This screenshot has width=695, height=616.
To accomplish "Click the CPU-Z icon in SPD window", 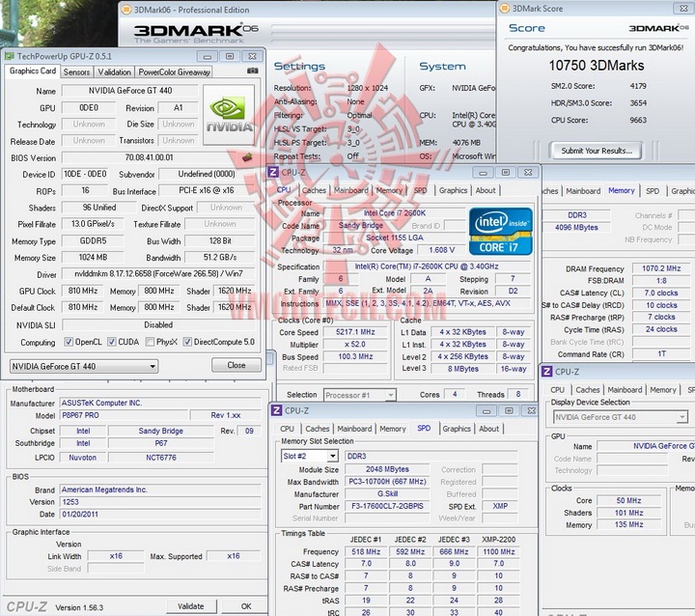I will [x=277, y=410].
